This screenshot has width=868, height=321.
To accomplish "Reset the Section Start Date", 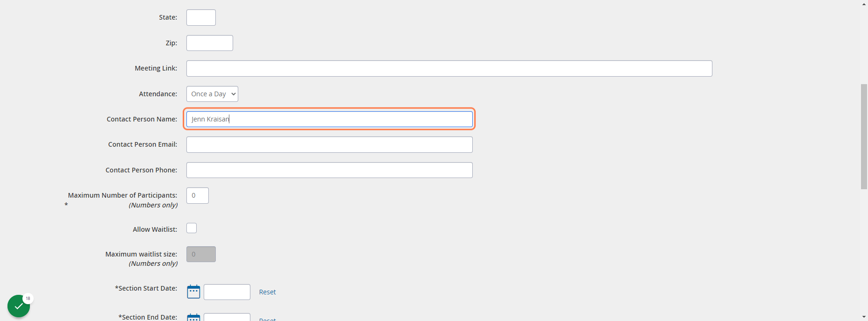I will (x=267, y=292).
